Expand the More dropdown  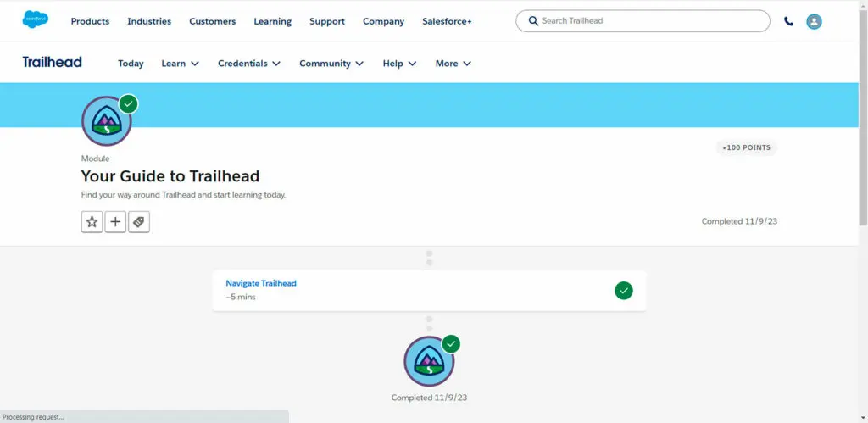[x=453, y=64]
